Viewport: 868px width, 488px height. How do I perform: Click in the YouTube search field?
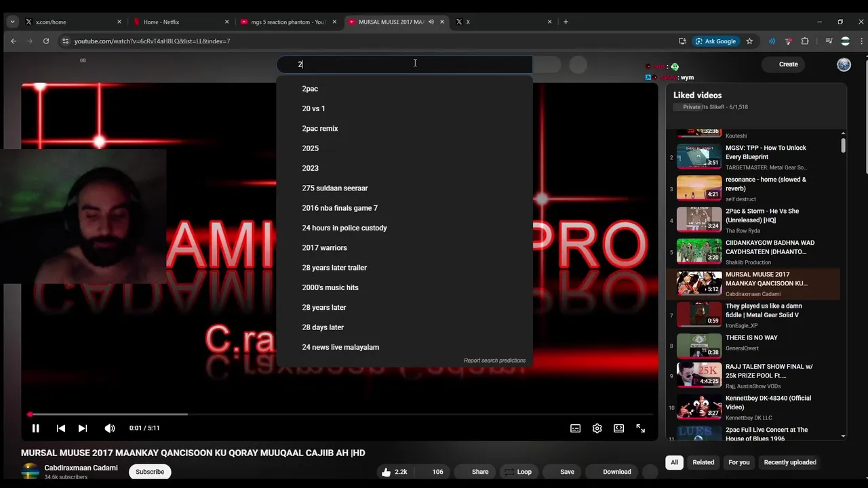click(404, 64)
